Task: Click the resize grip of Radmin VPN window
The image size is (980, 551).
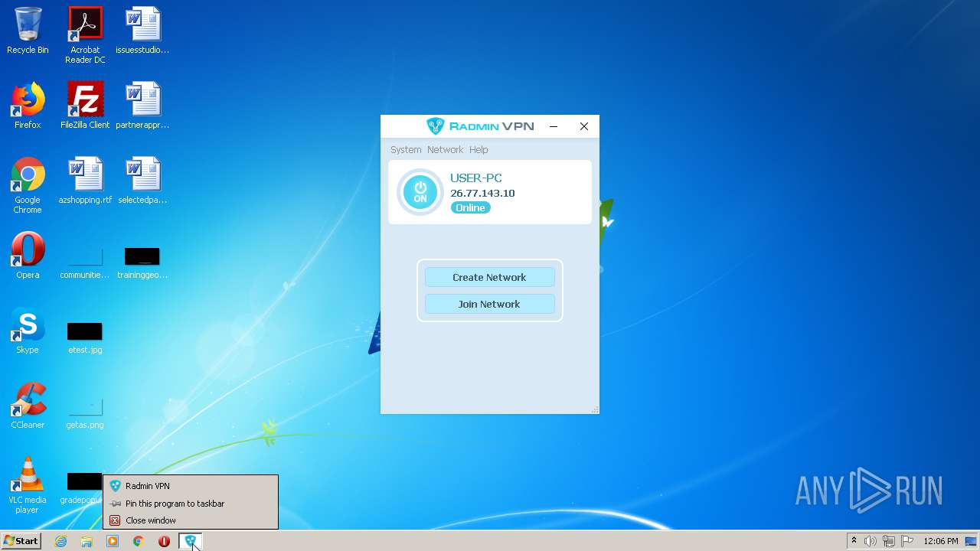Action: point(595,410)
